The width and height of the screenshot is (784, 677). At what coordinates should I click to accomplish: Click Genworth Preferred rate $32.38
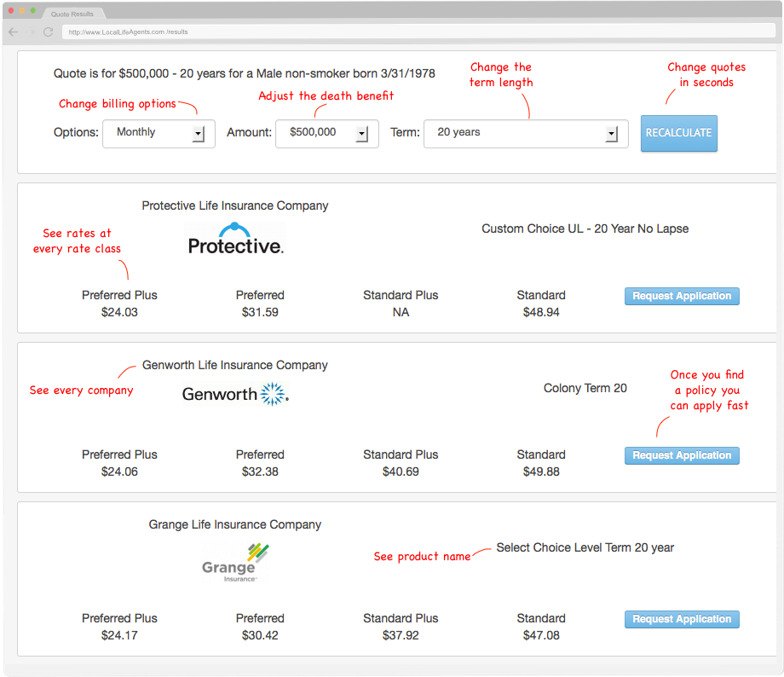[260, 472]
